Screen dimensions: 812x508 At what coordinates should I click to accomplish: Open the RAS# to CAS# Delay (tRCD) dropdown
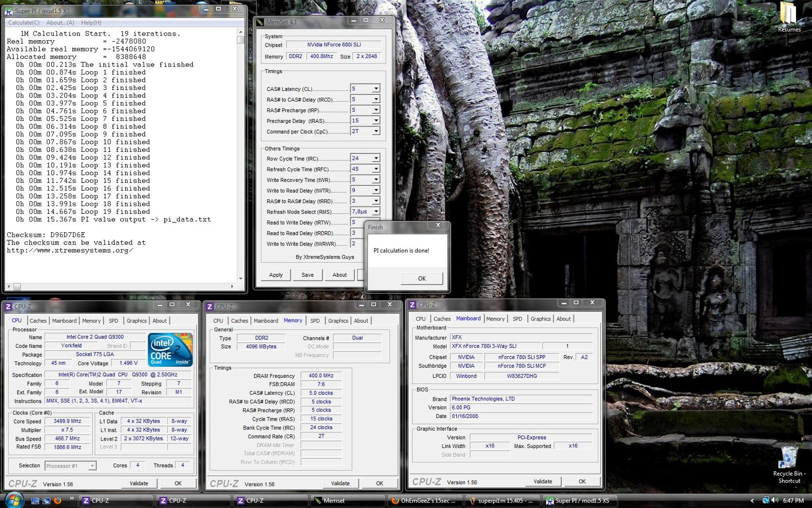376,99
